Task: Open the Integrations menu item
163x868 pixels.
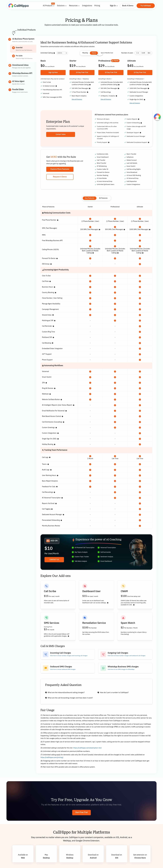Action: (87, 6)
